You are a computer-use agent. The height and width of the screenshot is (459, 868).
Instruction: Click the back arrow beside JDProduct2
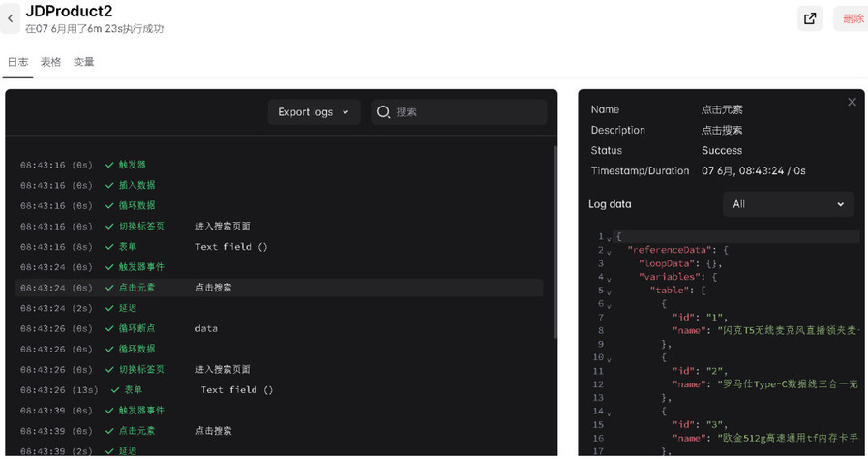point(11,18)
